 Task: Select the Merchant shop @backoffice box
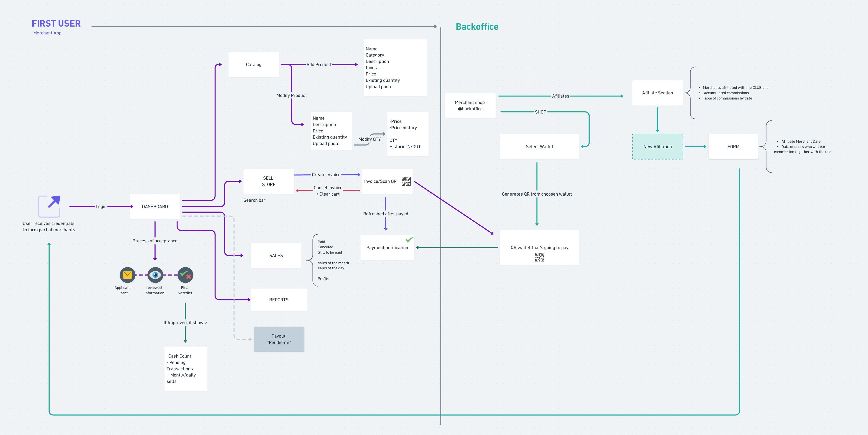tap(470, 105)
